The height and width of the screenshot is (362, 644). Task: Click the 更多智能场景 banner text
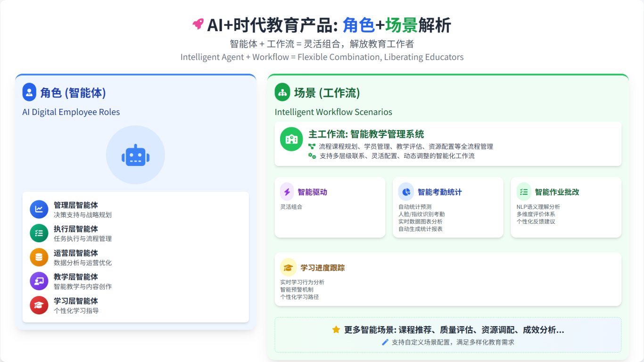click(454, 330)
